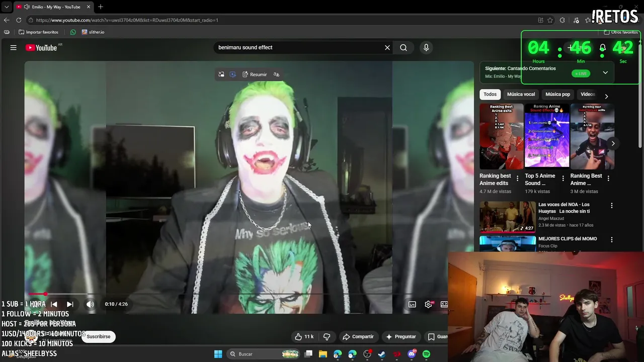Click the Compartir share button

point(358,337)
